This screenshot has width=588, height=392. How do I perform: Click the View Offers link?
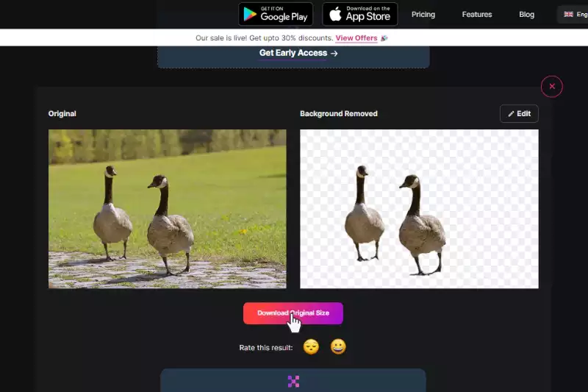coord(356,38)
